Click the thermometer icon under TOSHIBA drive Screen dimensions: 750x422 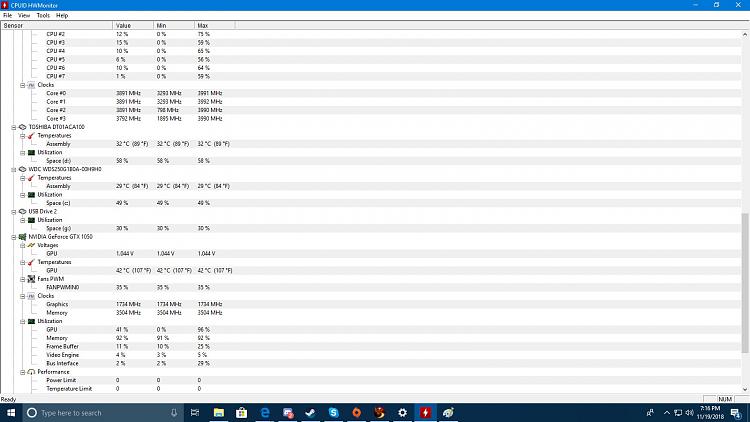(31, 136)
